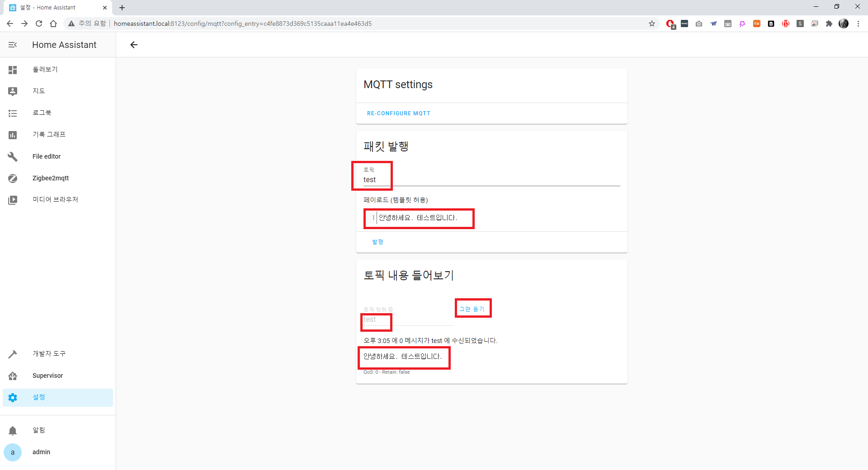Select the 개발자 도구 sidebar item

[x=58, y=354]
